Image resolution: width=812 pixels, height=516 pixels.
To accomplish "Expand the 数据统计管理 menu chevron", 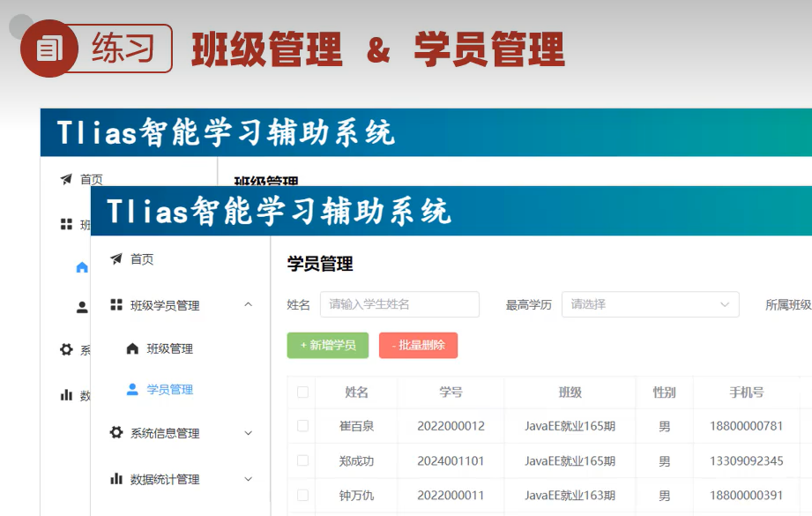I will coord(248,479).
